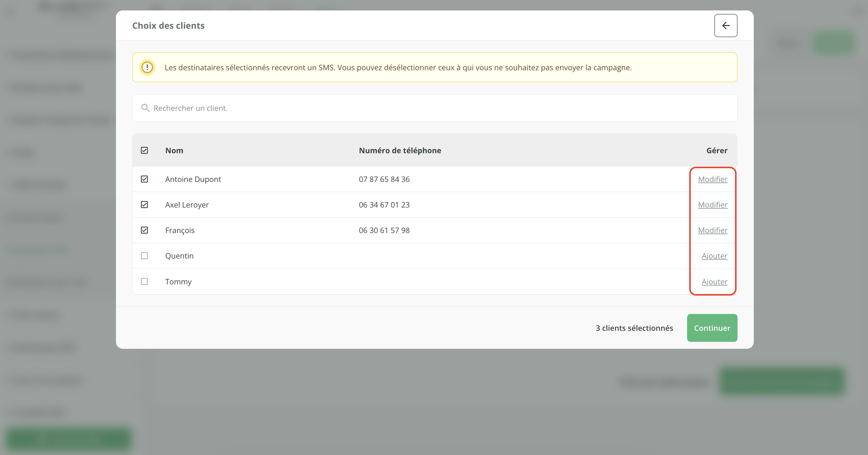Click Modifier for Axel Leroyer
The image size is (868, 455).
click(x=712, y=205)
